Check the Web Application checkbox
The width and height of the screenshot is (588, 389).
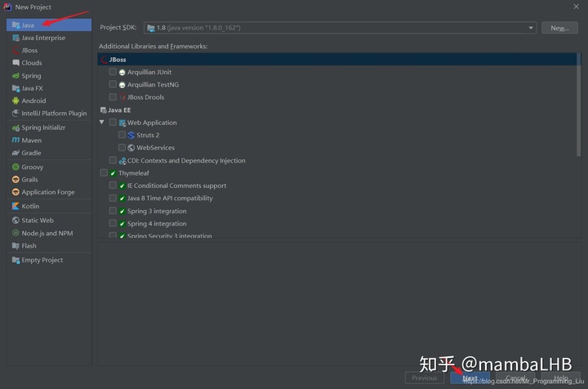(x=113, y=123)
